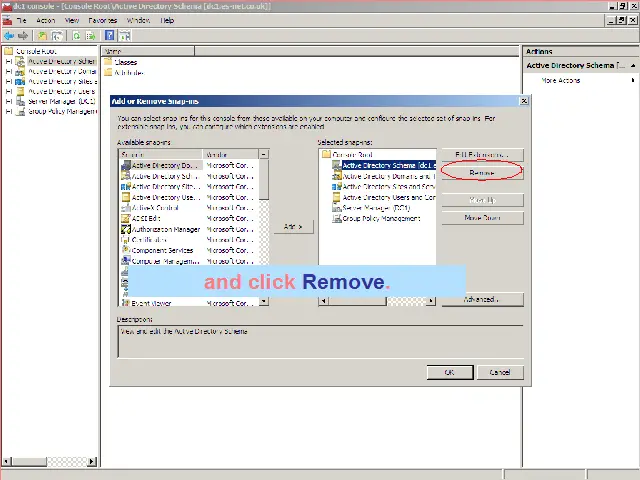Open the Classes folder icon
The height and width of the screenshot is (480, 640).
point(108,62)
